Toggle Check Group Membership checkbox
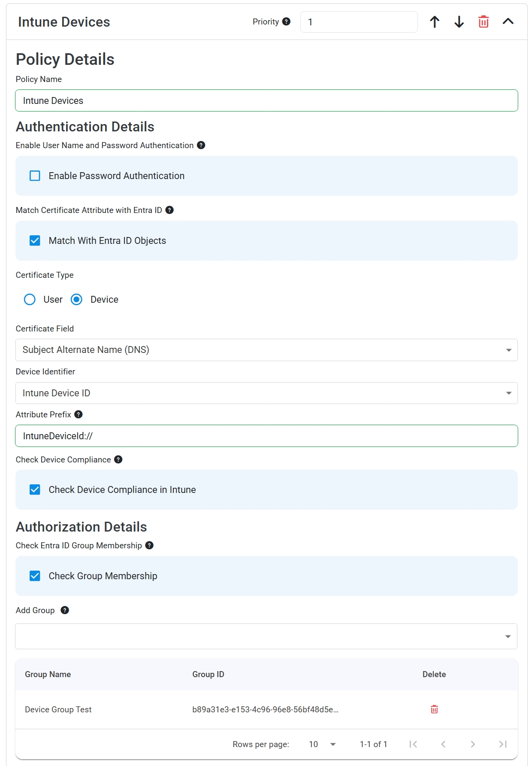This screenshot has height=766, width=532. pos(35,576)
